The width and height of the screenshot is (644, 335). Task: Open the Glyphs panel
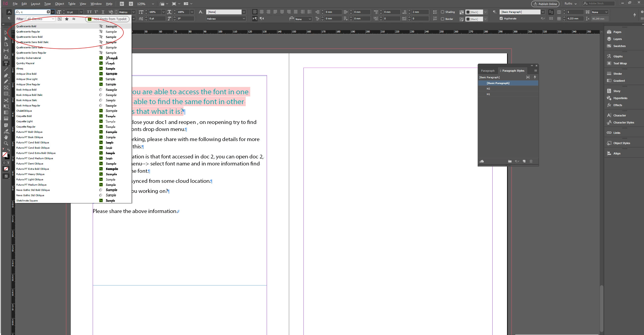pyautogui.click(x=618, y=56)
